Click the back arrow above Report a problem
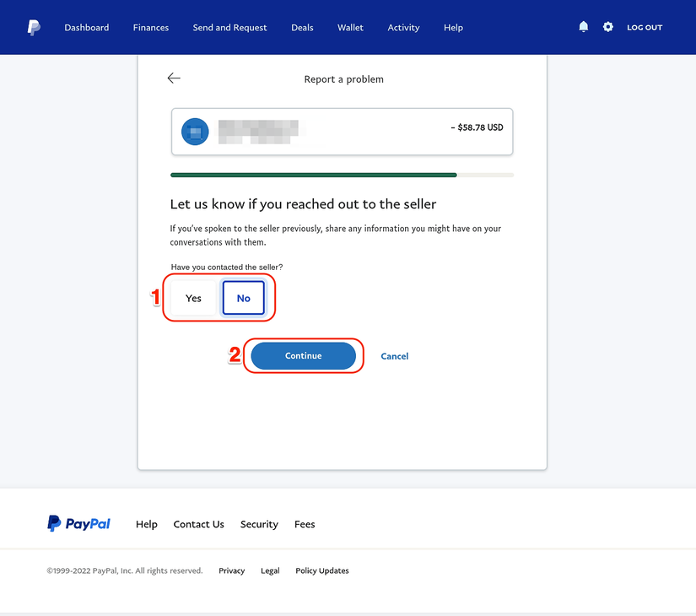Screen dimensions: 696x616 coord(173,78)
